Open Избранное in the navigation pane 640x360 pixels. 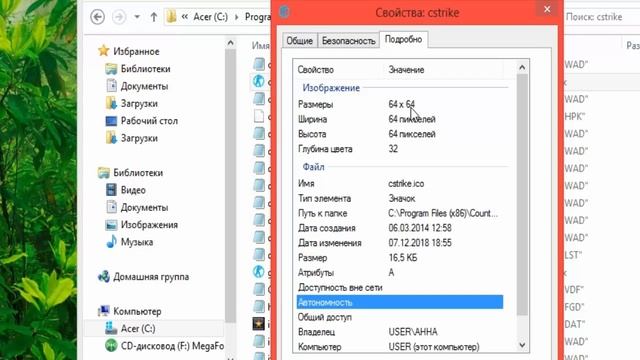(136, 51)
